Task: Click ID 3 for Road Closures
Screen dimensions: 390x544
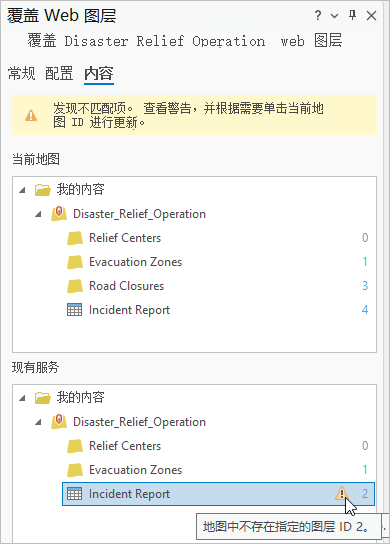Action: coord(365,286)
